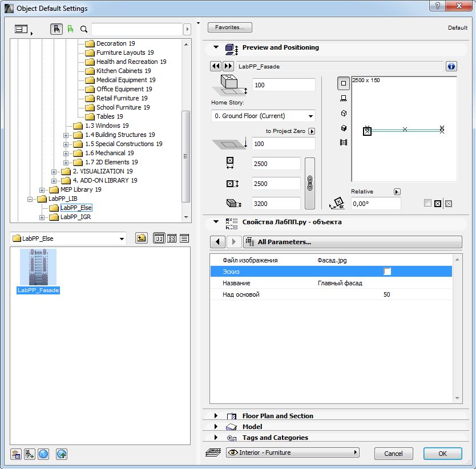The image size is (476, 469).
Task: Click the magnifier search icon
Action: 84,29
